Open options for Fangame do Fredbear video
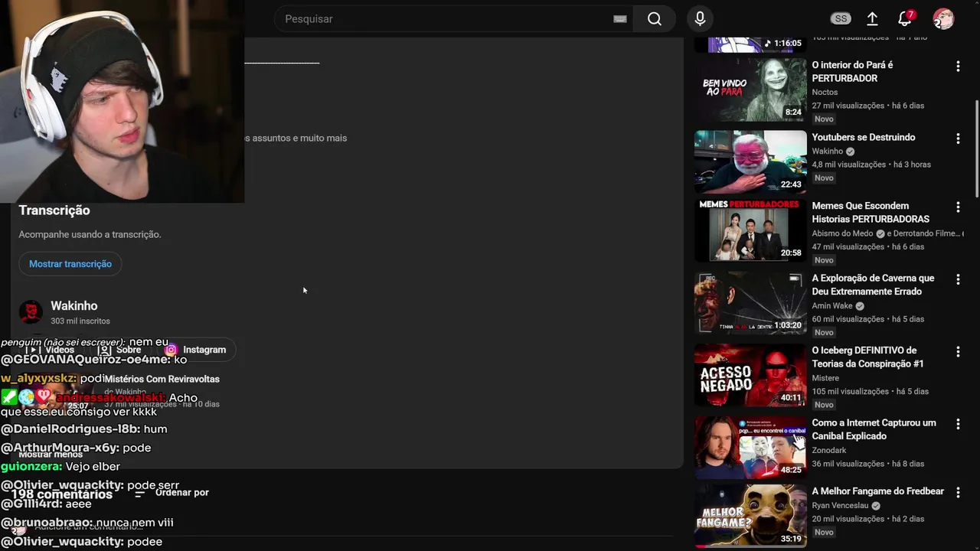The height and width of the screenshot is (551, 980). coord(958,493)
